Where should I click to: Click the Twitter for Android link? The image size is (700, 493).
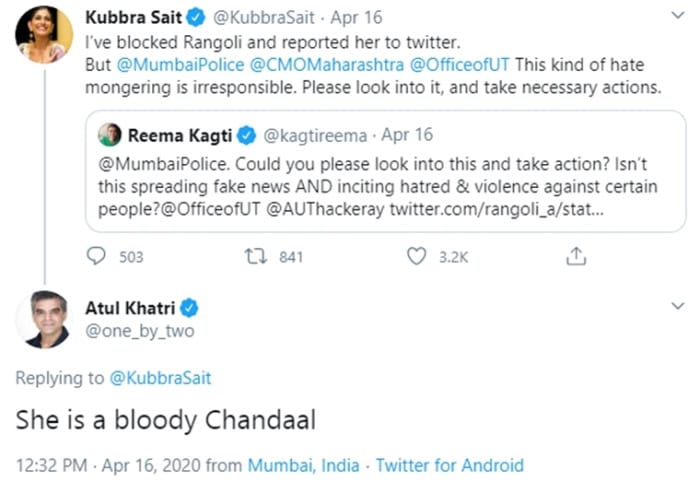tap(449, 466)
